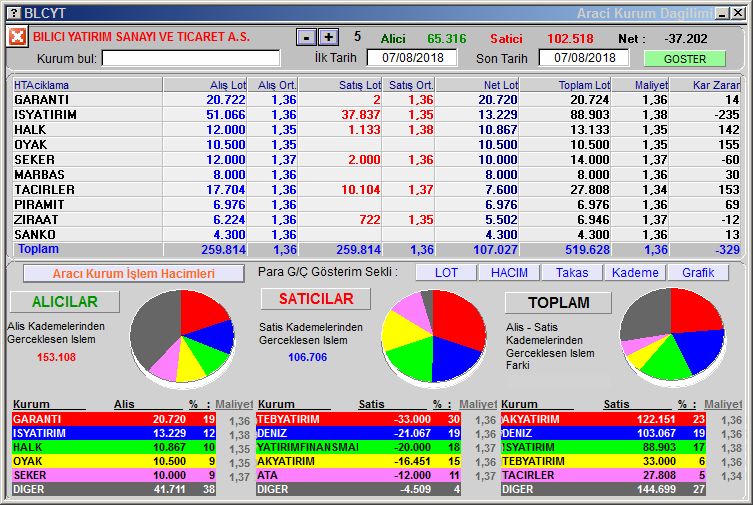Viewport: 753px width, 505px height.
Task: Click green ISYATIRIM row showing 88.903
Action: click(603, 447)
